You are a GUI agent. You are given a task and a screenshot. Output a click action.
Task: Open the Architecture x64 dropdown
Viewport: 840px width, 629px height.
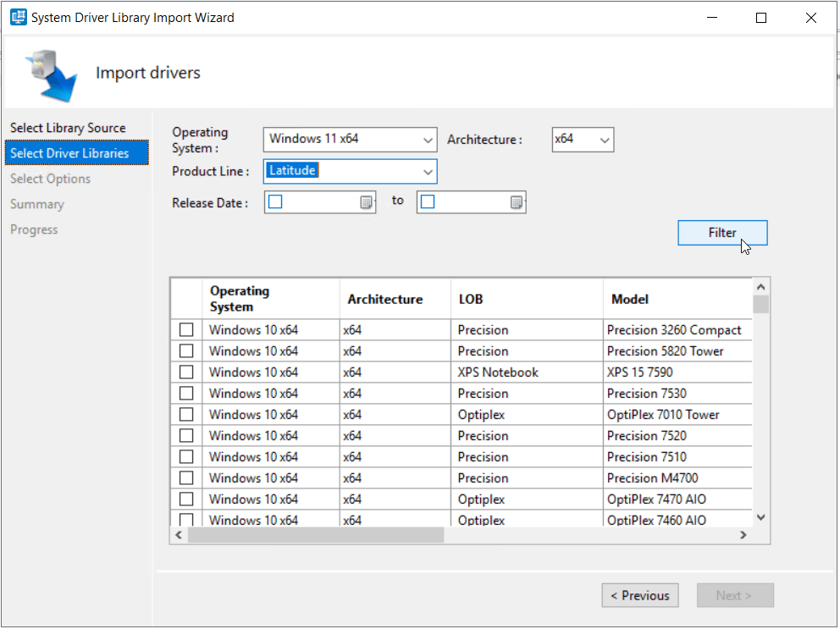point(605,140)
